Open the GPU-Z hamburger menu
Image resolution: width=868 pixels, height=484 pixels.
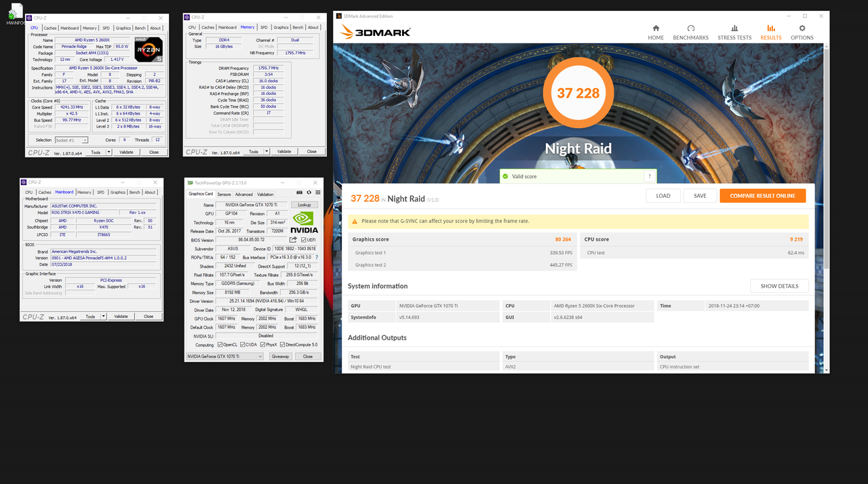tap(317, 193)
